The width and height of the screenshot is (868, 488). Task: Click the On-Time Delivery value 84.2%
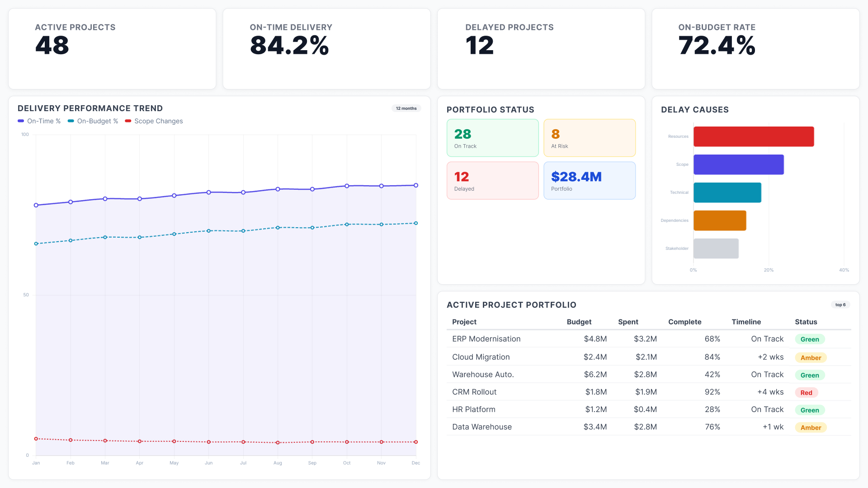point(290,46)
